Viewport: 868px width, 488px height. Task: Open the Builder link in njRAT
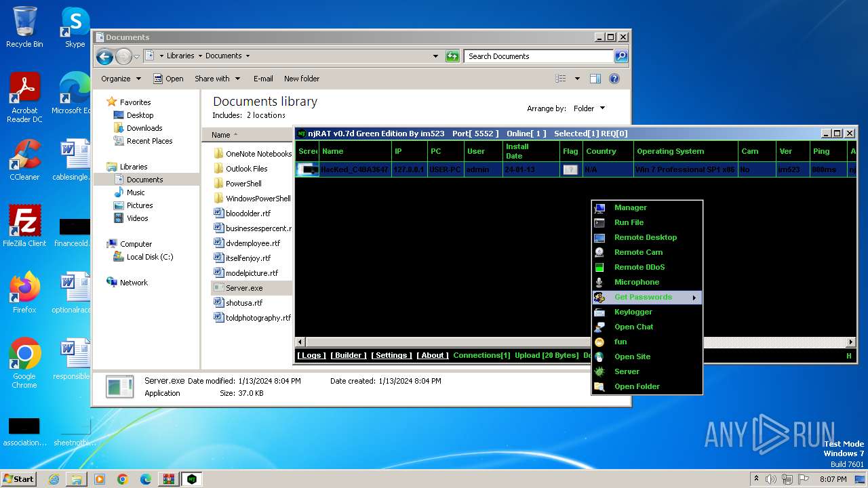pos(349,355)
